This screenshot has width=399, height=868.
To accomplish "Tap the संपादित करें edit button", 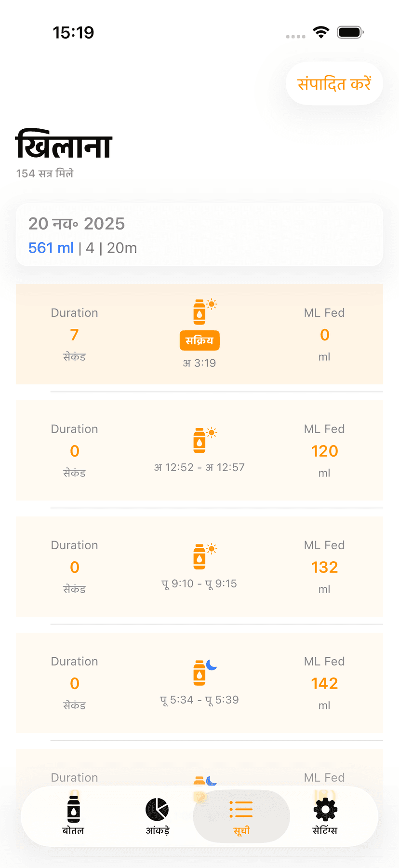I will click(x=334, y=83).
